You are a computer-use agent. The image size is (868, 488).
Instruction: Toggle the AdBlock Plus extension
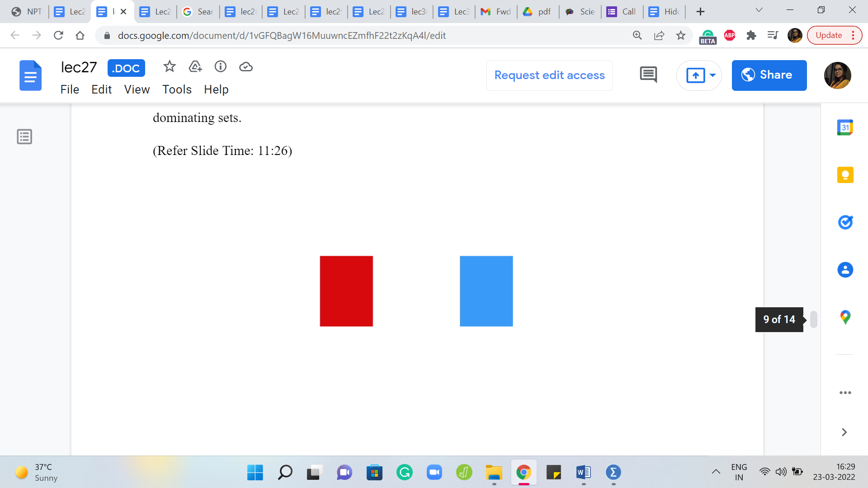729,35
